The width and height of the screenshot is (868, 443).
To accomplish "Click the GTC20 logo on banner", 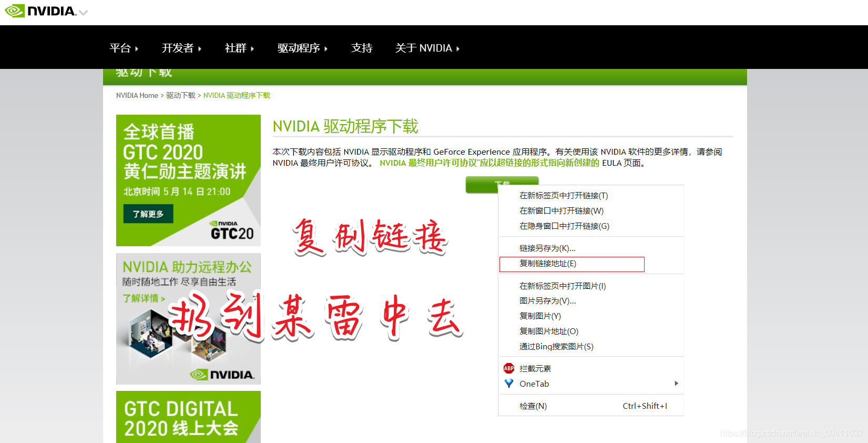I will point(232,230).
